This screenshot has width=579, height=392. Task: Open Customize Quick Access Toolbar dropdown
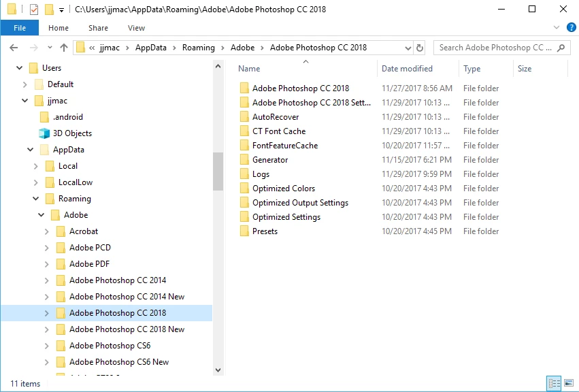coord(61,10)
